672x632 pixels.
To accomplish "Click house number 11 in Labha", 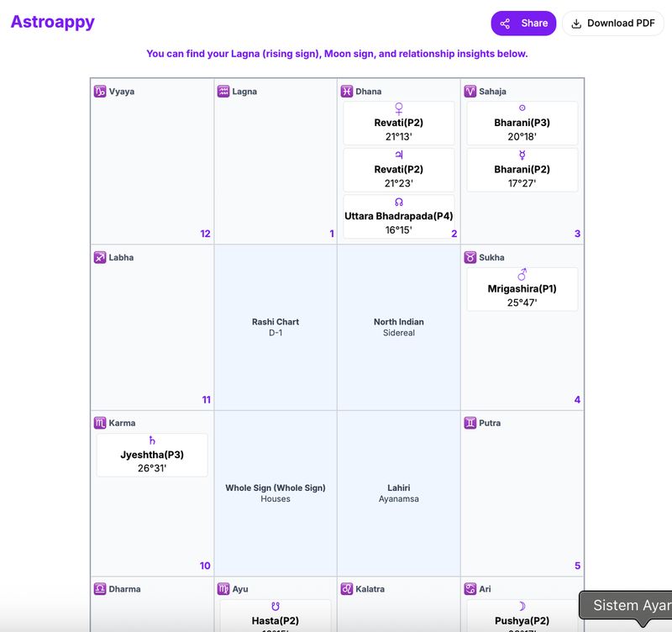I will [206, 399].
